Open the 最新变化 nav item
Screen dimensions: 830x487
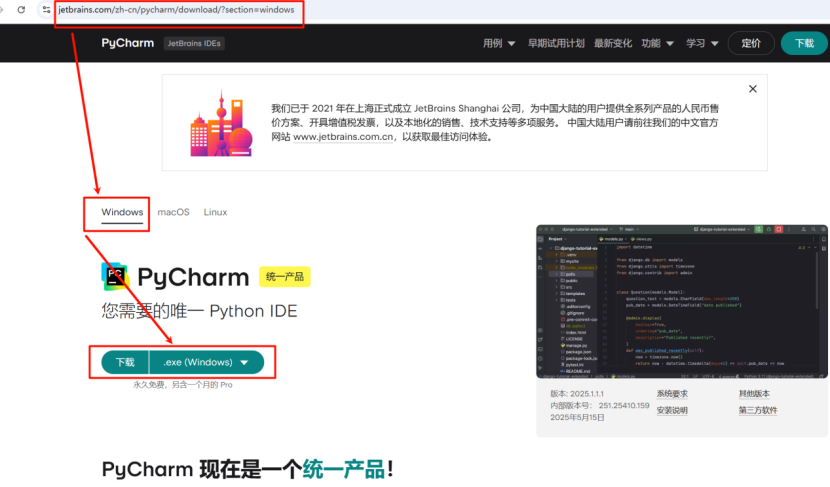[x=612, y=43]
